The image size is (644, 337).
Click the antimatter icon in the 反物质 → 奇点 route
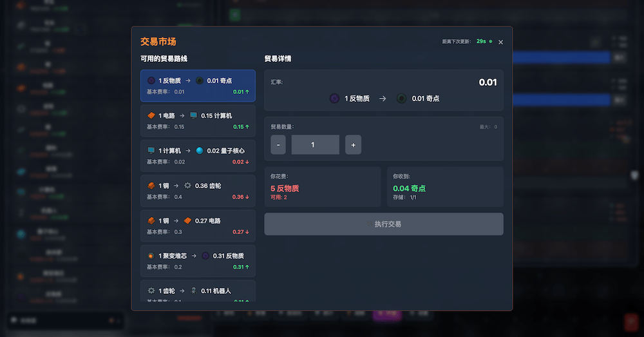tap(151, 81)
